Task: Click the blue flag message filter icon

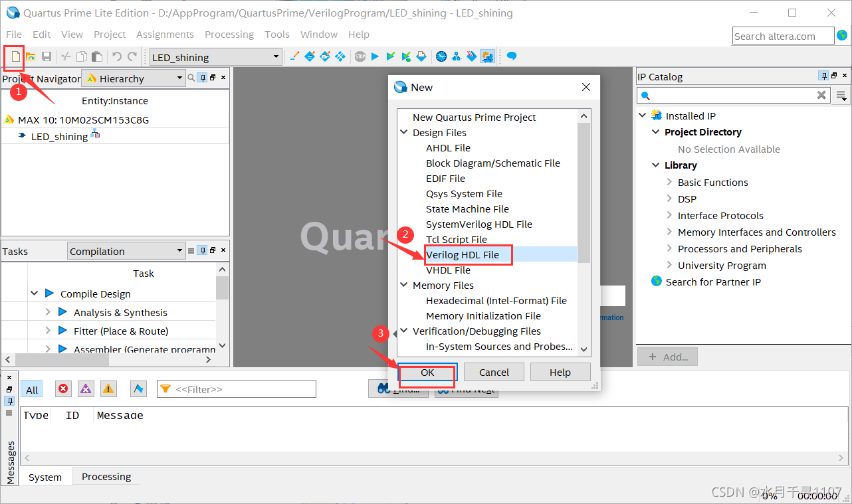Action: point(138,389)
